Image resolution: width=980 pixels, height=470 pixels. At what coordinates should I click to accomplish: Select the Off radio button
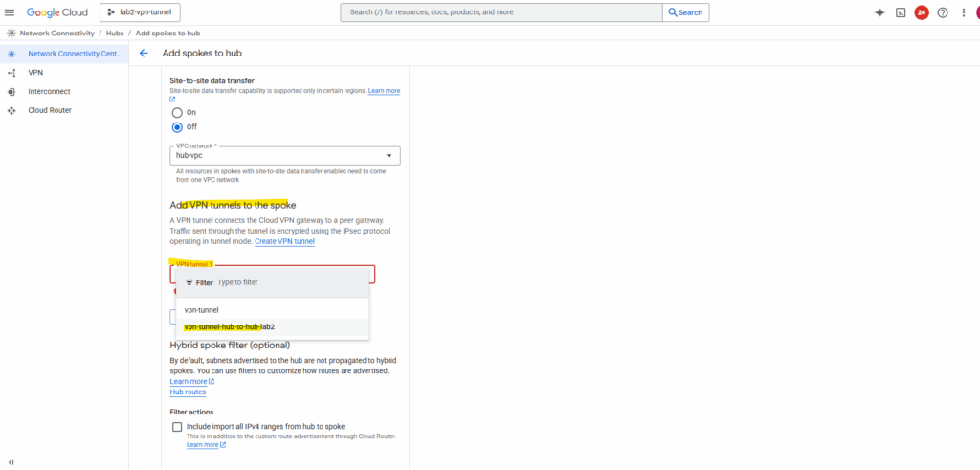(x=177, y=127)
